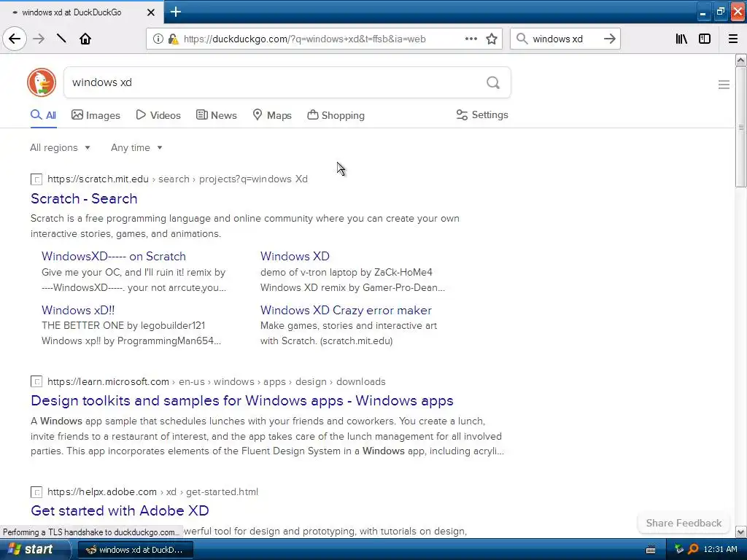Click the DuckDuckGo duck logo

coord(42,82)
